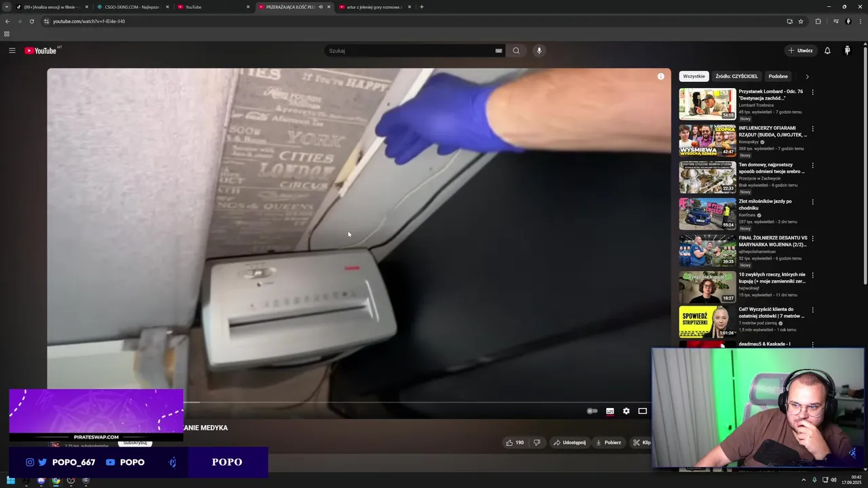Select the Źródło: CZYŚCICIEL chip
The image size is (868, 488).
(x=736, y=77)
